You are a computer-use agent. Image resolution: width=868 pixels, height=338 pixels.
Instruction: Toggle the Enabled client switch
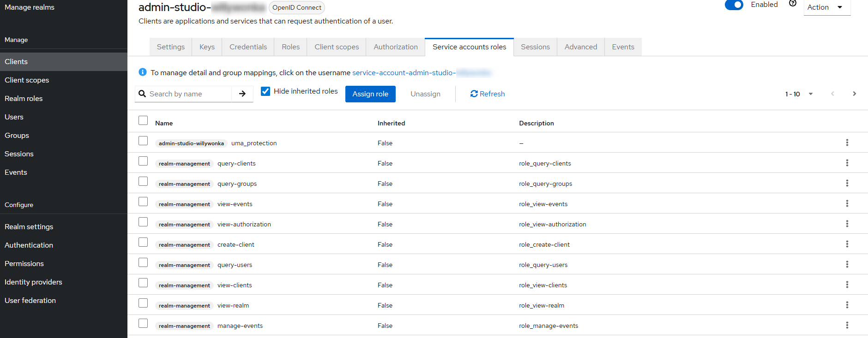(x=734, y=5)
